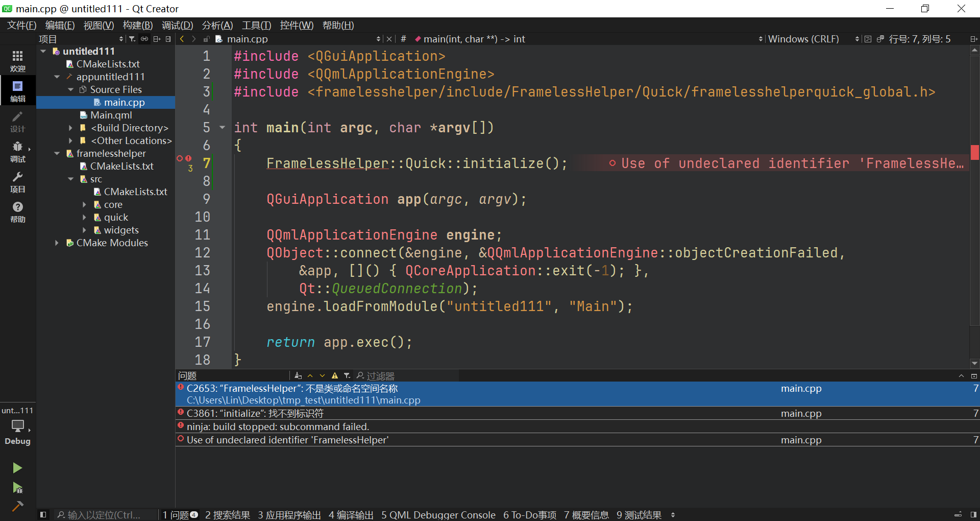This screenshot has height=521, width=980.
Task: Open the 构建(B) menu
Action: coord(138,25)
